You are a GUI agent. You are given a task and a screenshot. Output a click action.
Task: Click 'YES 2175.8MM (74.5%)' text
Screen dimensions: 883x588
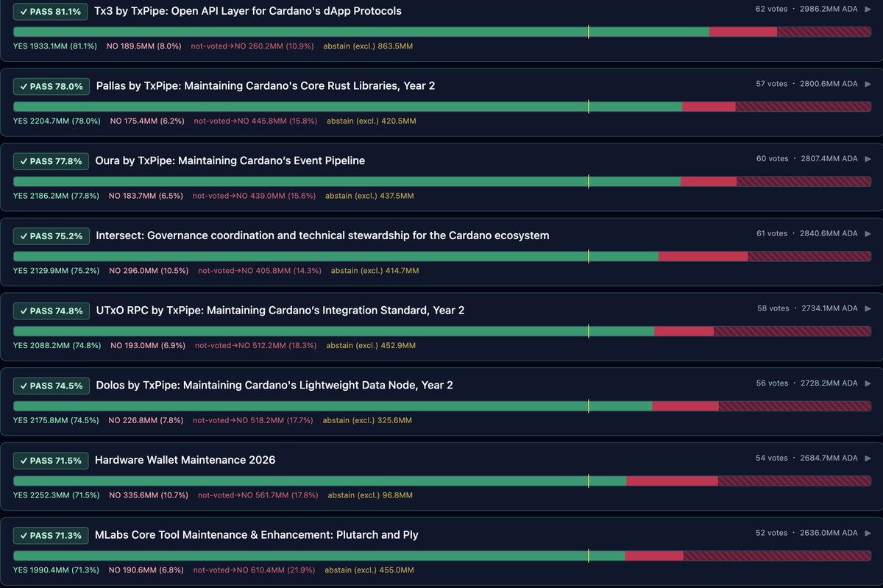click(56, 420)
